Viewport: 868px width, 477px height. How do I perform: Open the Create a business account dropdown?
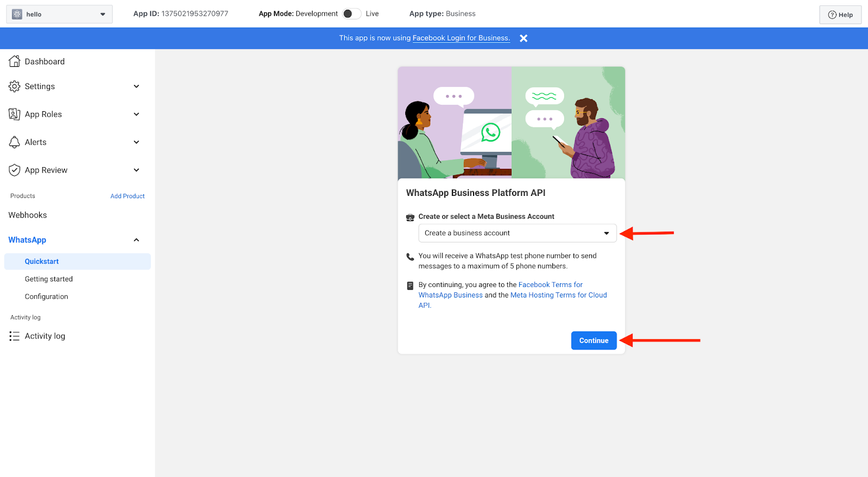click(518, 233)
